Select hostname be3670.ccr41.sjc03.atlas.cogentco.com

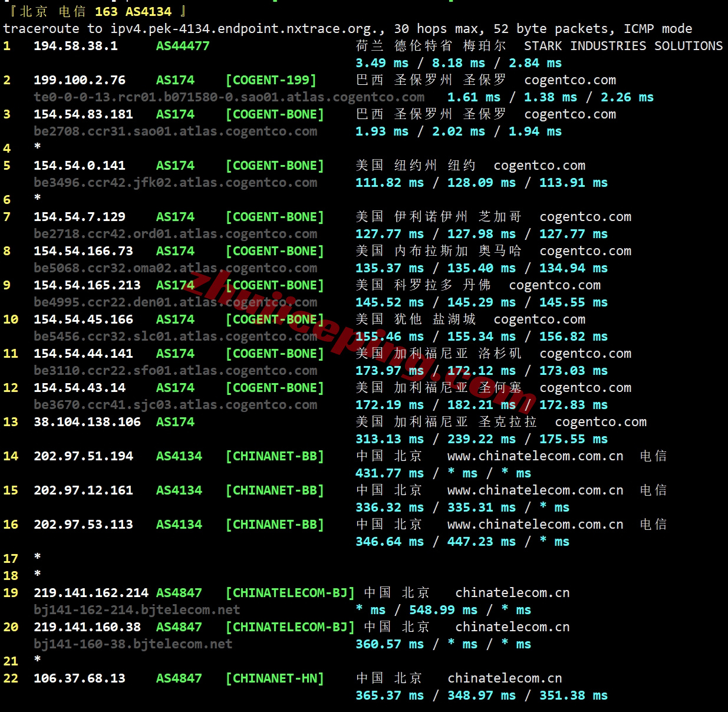pyautogui.click(x=176, y=404)
